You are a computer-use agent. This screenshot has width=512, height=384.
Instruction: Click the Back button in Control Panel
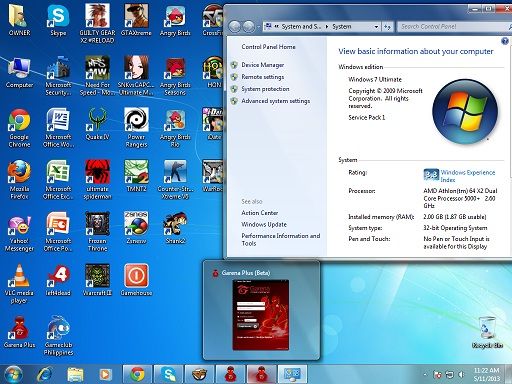point(235,27)
